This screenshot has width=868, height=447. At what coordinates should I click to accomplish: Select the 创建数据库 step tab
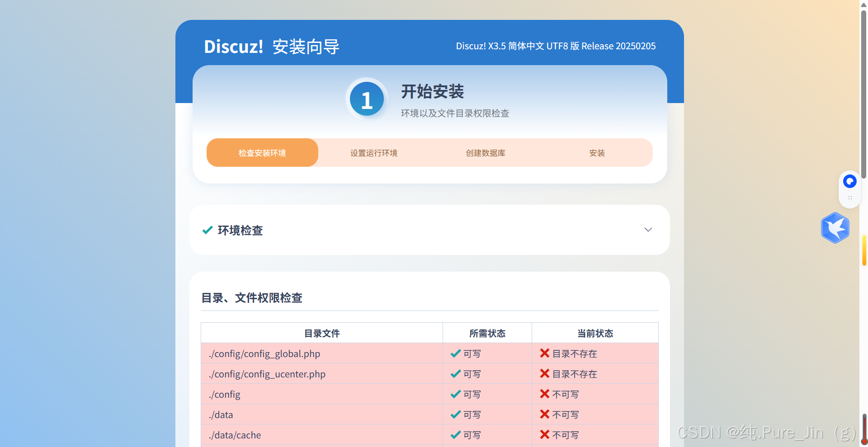pos(486,153)
